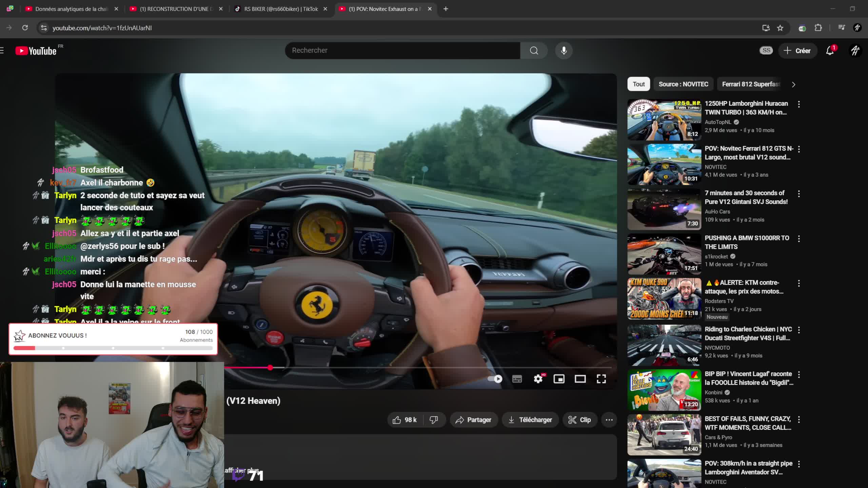
Task: Open the 7 minutes and 30 seconds video title
Action: tap(746, 197)
